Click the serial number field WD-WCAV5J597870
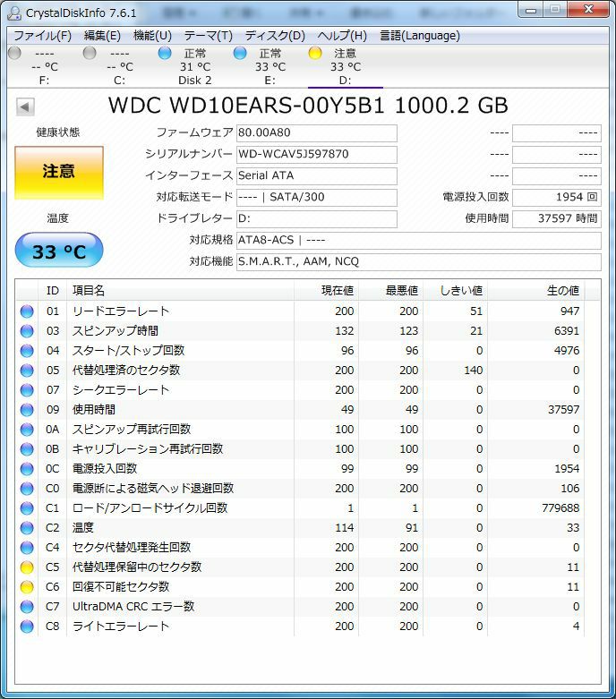The width and height of the screenshot is (616, 699). (x=317, y=154)
